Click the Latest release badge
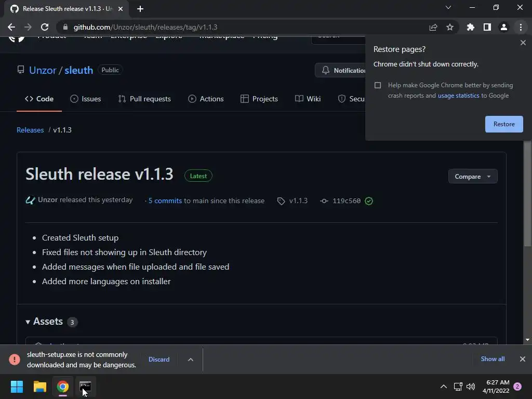Viewport: 532px width, 399px height. click(198, 176)
